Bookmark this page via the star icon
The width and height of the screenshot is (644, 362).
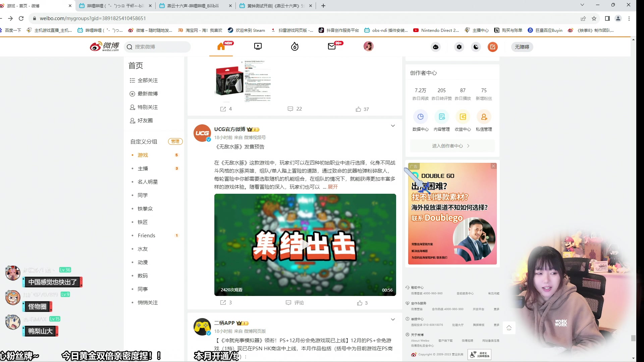coord(594,19)
